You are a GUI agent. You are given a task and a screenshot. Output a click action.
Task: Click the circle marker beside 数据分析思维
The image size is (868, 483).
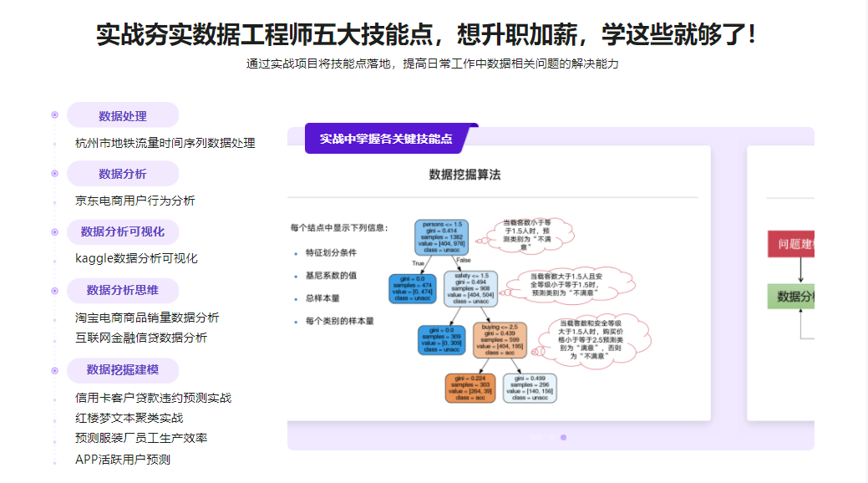tap(54, 290)
